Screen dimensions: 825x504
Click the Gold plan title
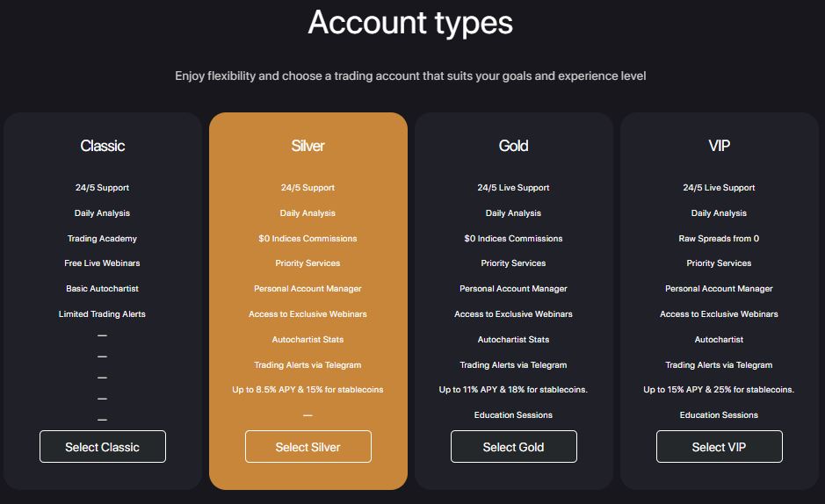(x=513, y=146)
